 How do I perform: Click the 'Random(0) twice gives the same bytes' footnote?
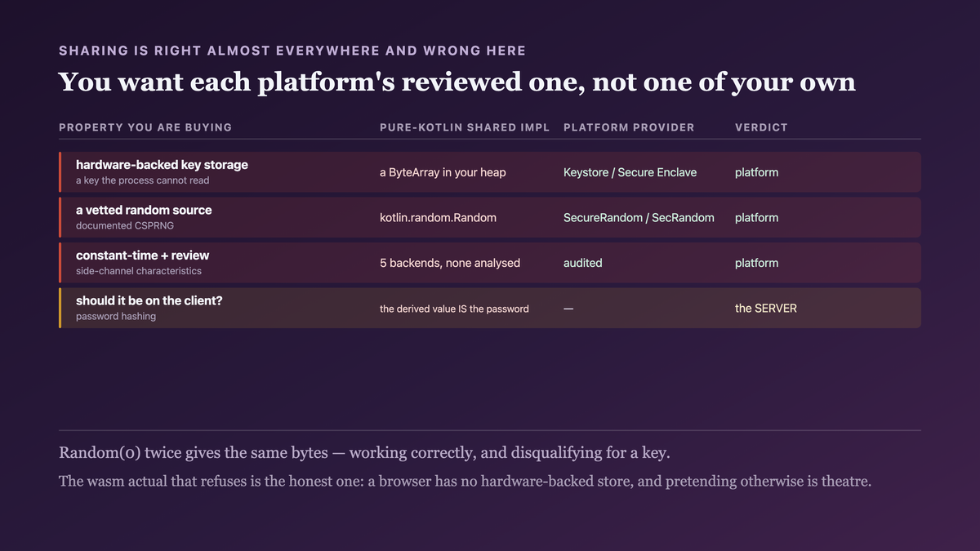(364, 453)
